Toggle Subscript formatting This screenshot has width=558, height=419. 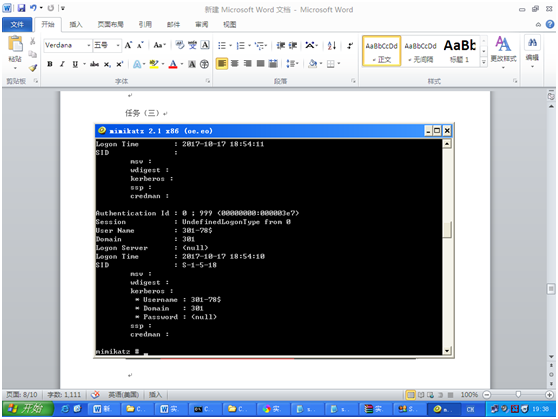click(107, 64)
